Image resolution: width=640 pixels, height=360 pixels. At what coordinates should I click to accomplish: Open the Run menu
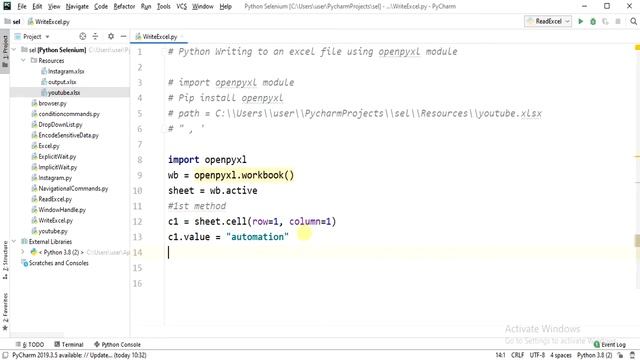pos(146,7)
